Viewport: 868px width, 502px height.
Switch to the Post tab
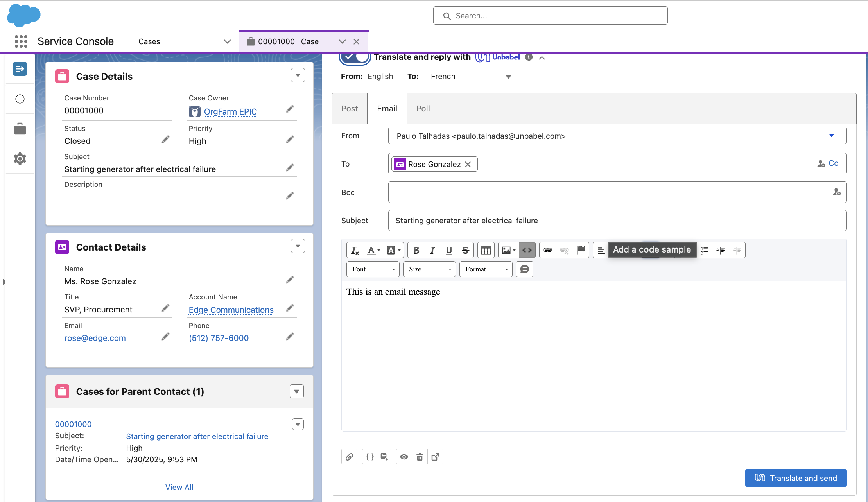350,109
